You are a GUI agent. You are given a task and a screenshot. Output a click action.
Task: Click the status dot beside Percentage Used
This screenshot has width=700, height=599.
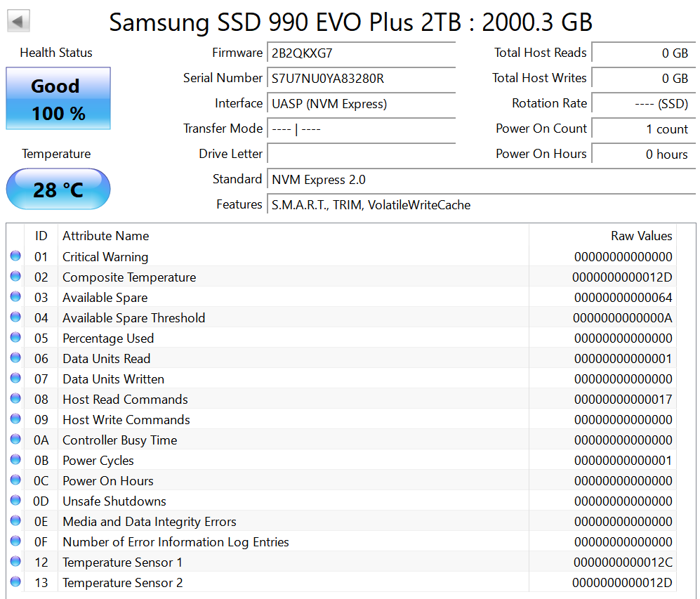(15, 338)
